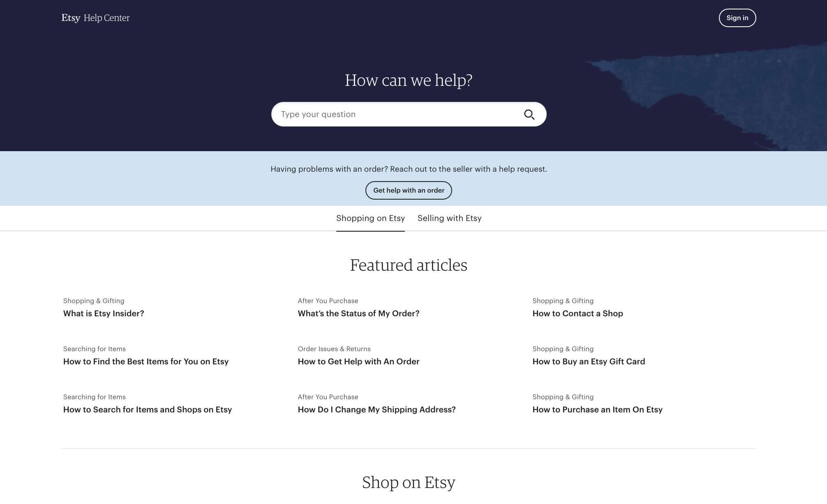Click After You Purchase above Status of My Order
Image resolution: width=827 pixels, height=504 pixels.
(x=328, y=301)
